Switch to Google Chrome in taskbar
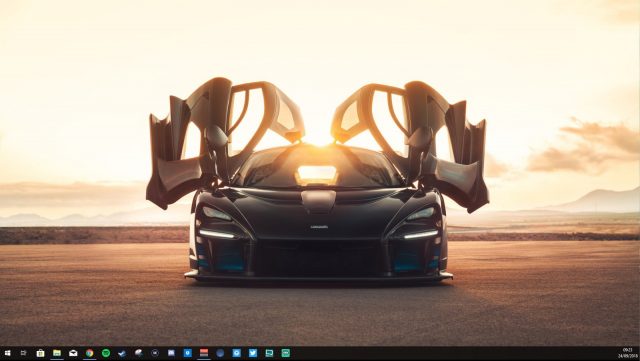 click(89, 353)
